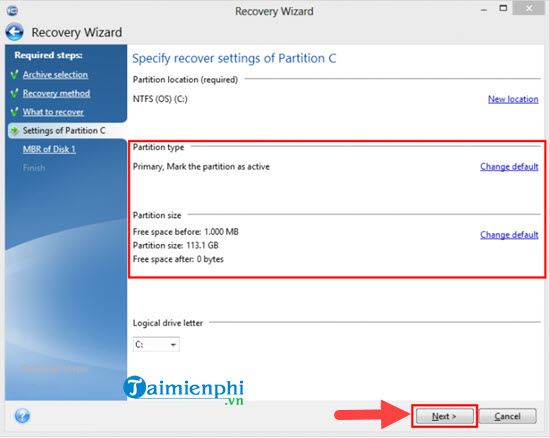Click the blue back arrow icon
Image resolution: width=550 pixels, height=438 pixels.
point(14,32)
